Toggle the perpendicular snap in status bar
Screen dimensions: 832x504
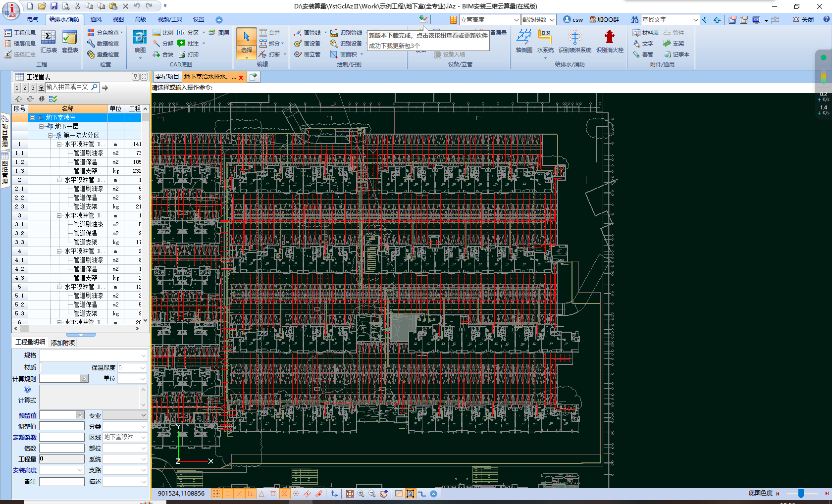coord(251,494)
